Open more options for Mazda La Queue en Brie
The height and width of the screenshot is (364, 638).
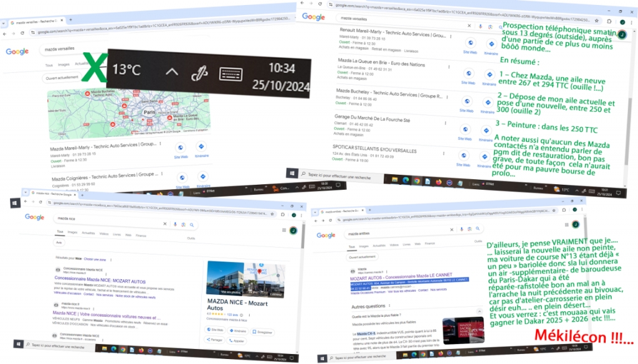(x=449, y=67)
